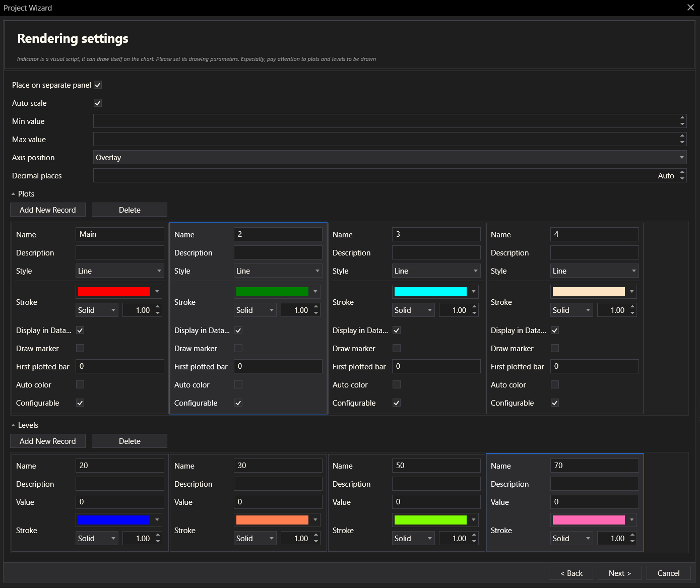Click First plotted bar field of plot 2

coord(278,366)
